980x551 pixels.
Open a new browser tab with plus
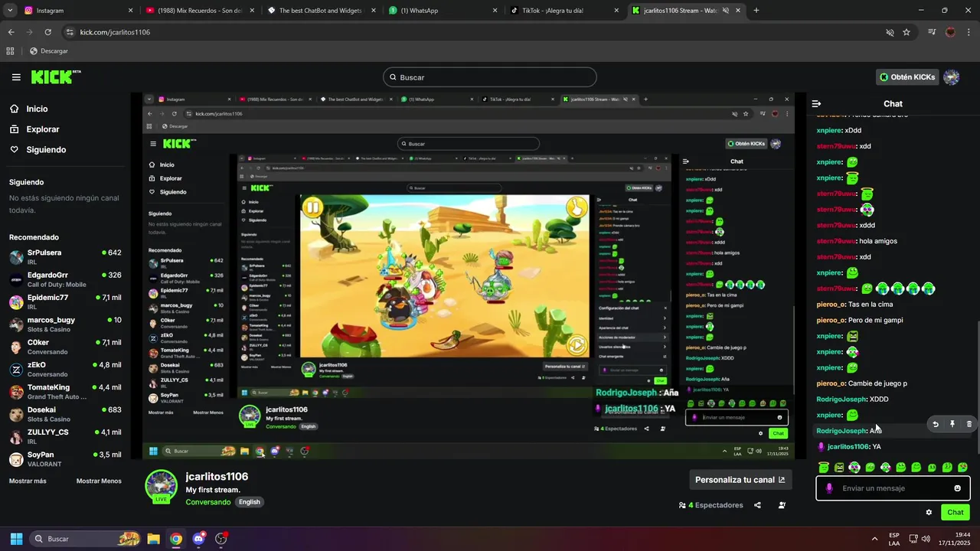[x=756, y=11]
